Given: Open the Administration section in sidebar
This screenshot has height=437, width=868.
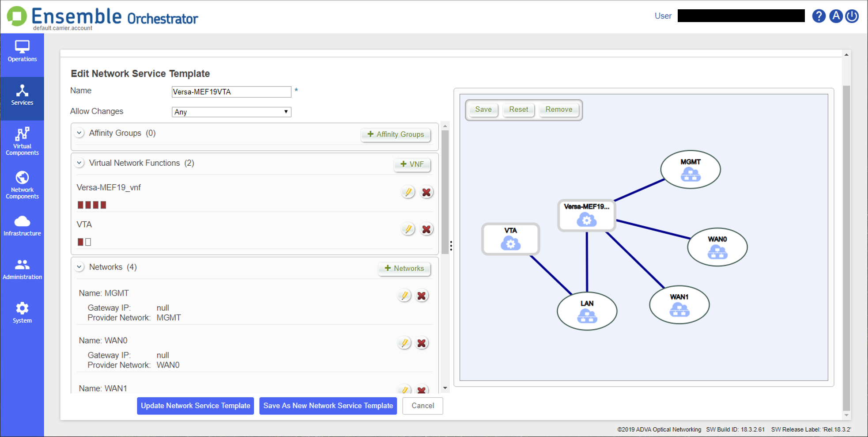Looking at the screenshot, I should [x=22, y=269].
